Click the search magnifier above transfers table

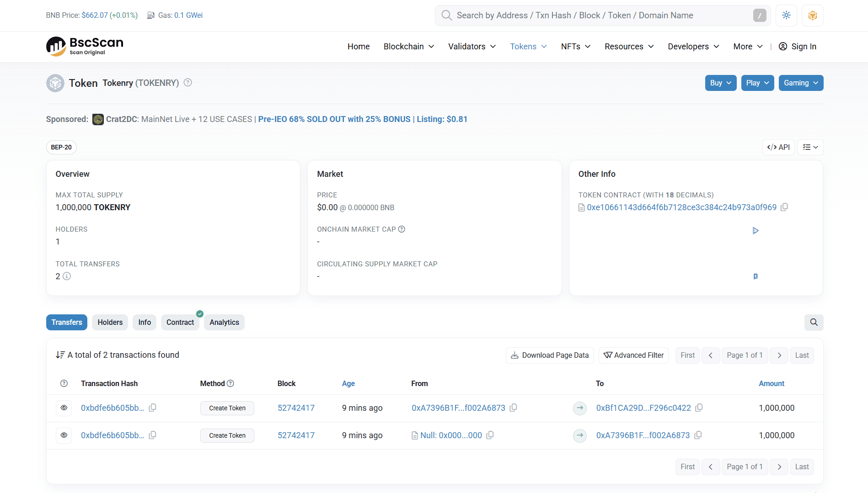tap(814, 323)
